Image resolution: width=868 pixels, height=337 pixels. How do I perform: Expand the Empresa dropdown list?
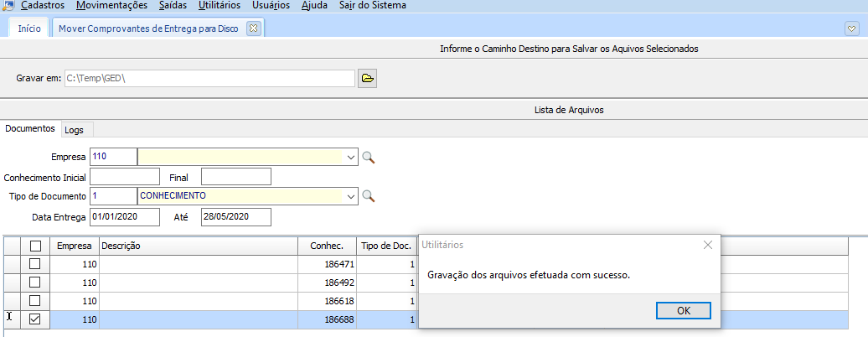tap(349, 156)
